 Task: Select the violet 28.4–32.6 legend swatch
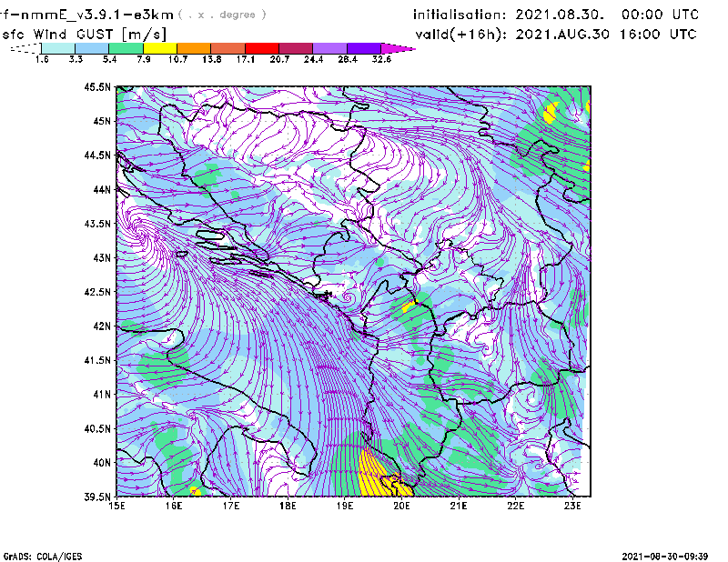364,48
